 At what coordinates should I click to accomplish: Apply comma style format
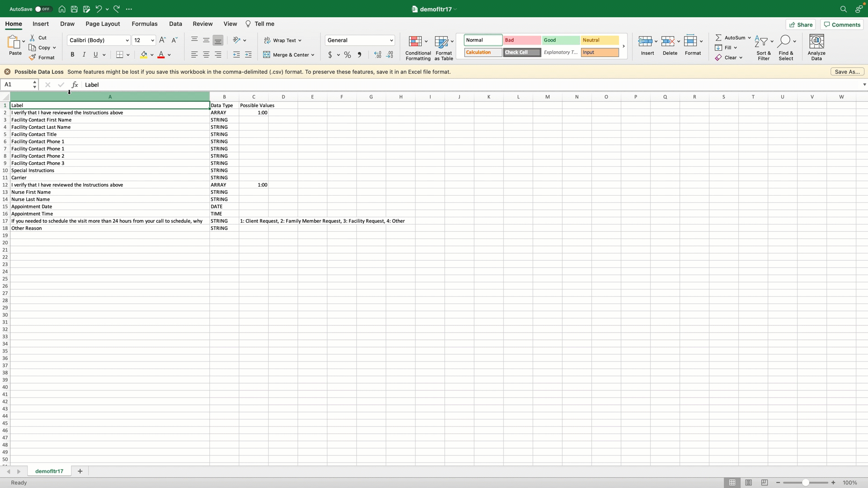[359, 55]
